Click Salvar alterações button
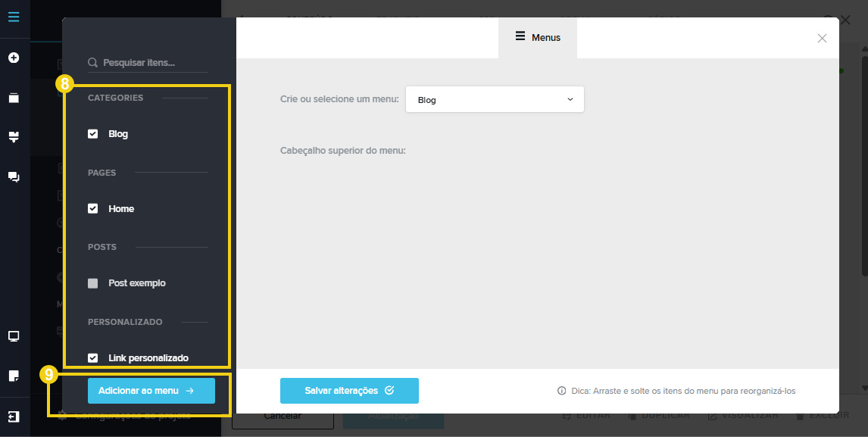The image size is (868, 437). (x=349, y=391)
